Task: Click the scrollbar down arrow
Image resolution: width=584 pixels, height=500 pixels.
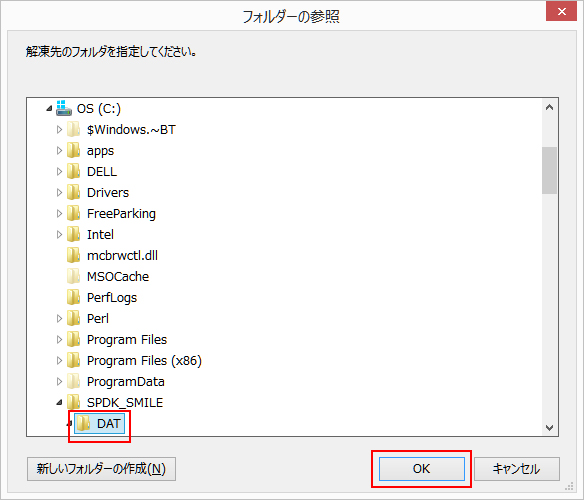Action: pyautogui.click(x=549, y=427)
